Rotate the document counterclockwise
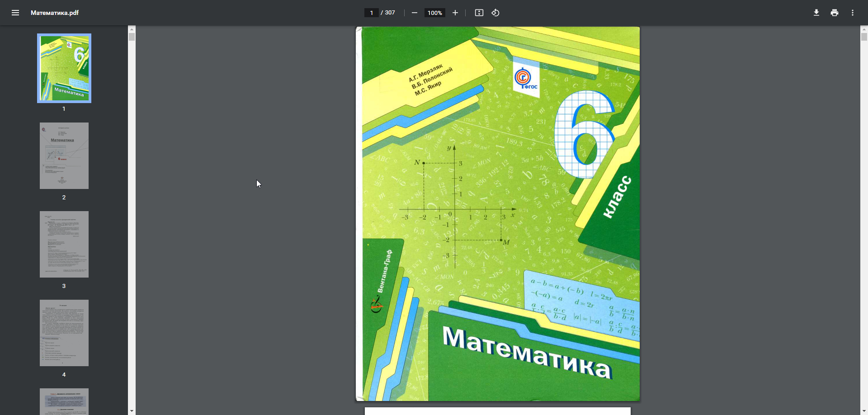 [x=495, y=13]
